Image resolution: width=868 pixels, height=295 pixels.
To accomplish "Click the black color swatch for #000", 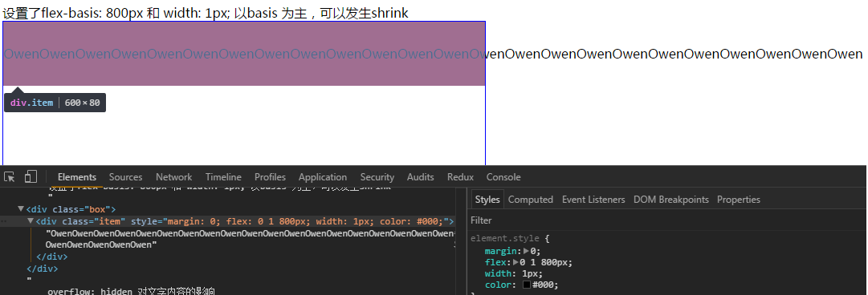I will [x=527, y=285].
